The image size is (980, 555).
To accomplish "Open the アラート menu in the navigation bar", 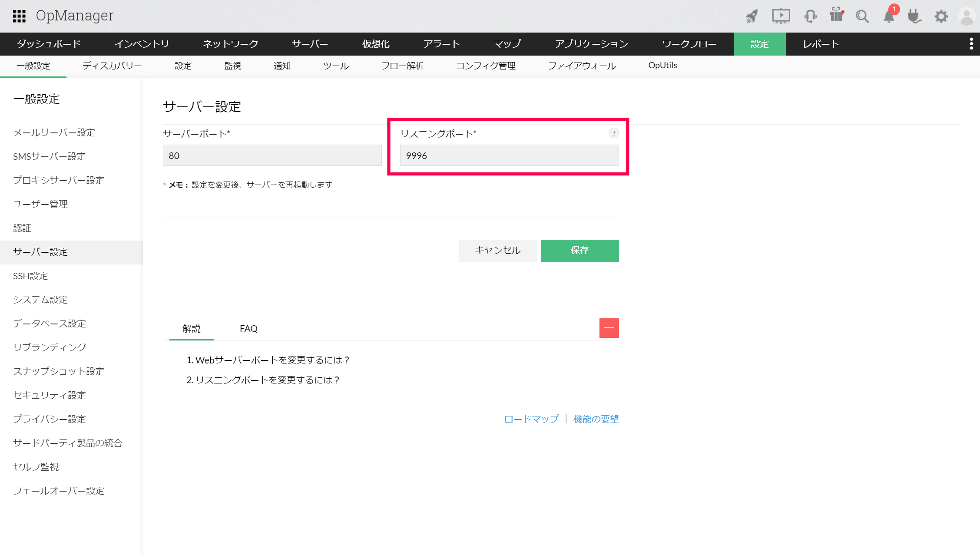I will pyautogui.click(x=442, y=43).
